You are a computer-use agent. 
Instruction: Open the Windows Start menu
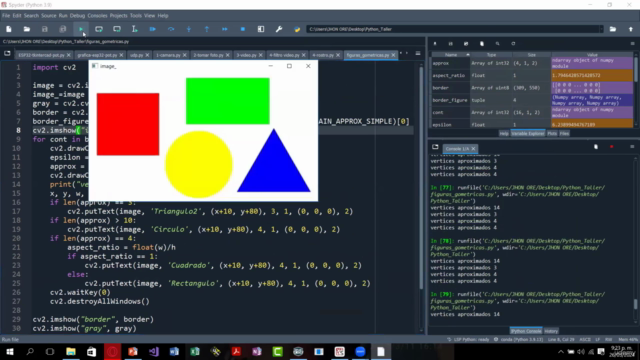tap(9, 351)
